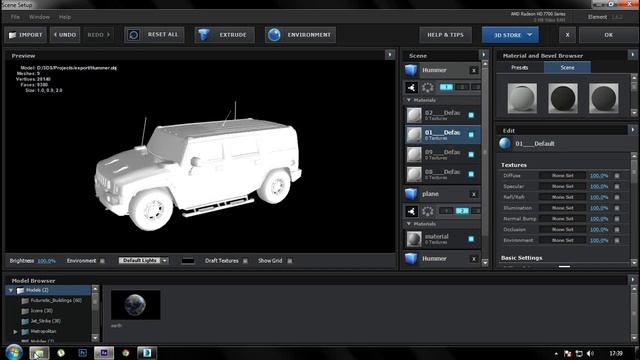This screenshot has width=640, height=360.
Task: Open the Preview panel options arrow
Action: point(390,55)
